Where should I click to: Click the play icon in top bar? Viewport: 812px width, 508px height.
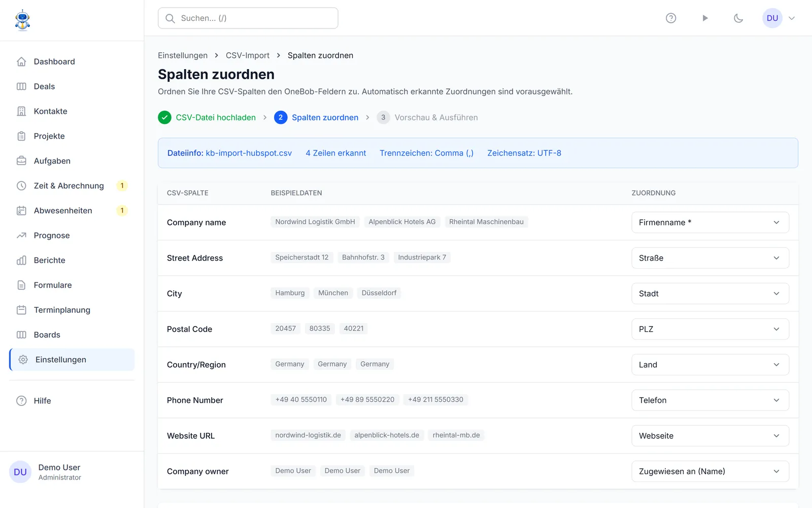coord(705,18)
